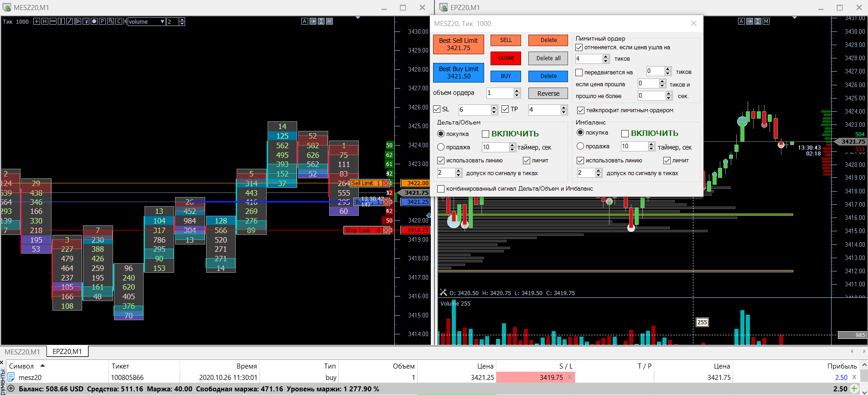The height and width of the screenshot is (395, 868).
Task: Adjust the cancel-ticks spinner showing 4
Action: click(606, 59)
